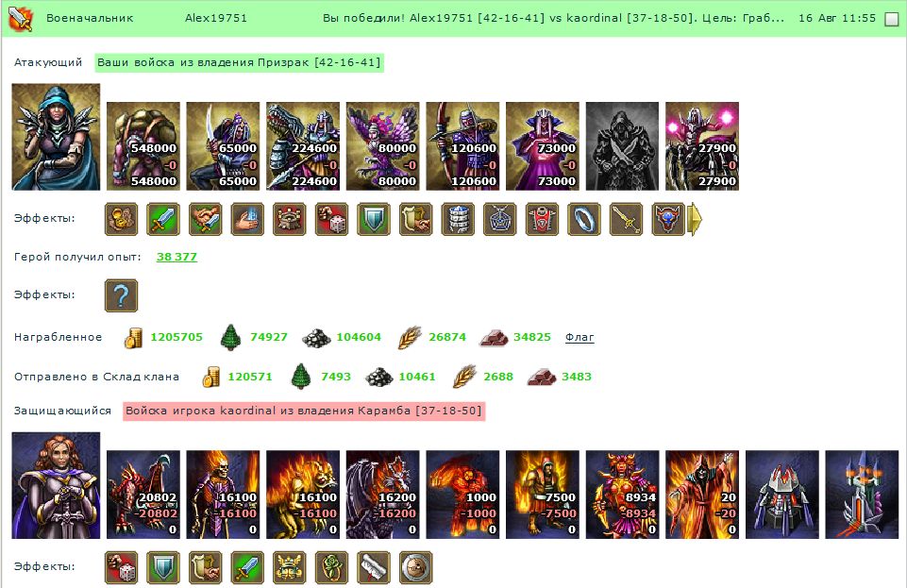The height and width of the screenshot is (588, 907).
Task: Click the ring effect icon in attacker effects
Action: [583, 219]
